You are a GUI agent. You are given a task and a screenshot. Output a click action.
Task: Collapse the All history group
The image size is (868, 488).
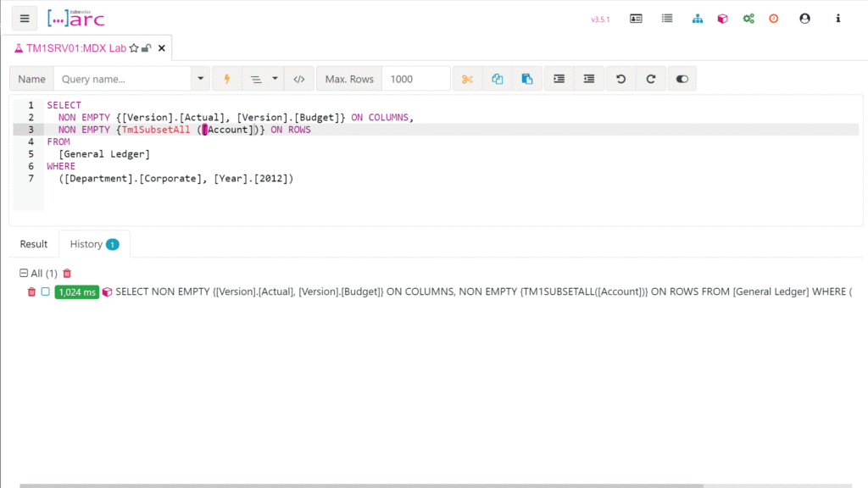24,274
